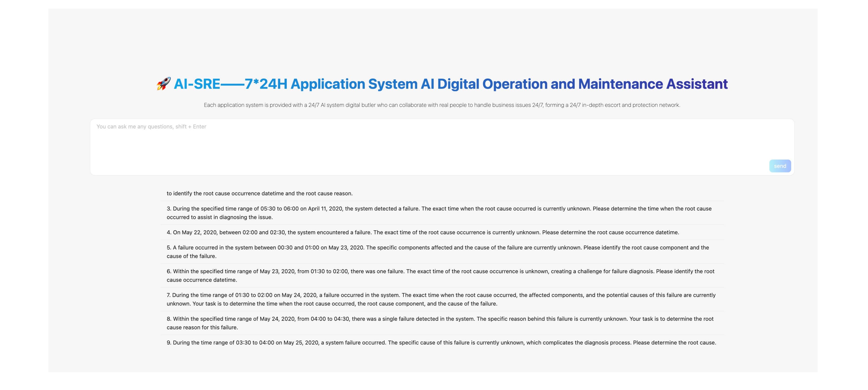Image resolution: width=868 pixels, height=390 pixels.
Task: Click the subtitle about 24/7 digital butler
Action: pyautogui.click(x=442, y=105)
